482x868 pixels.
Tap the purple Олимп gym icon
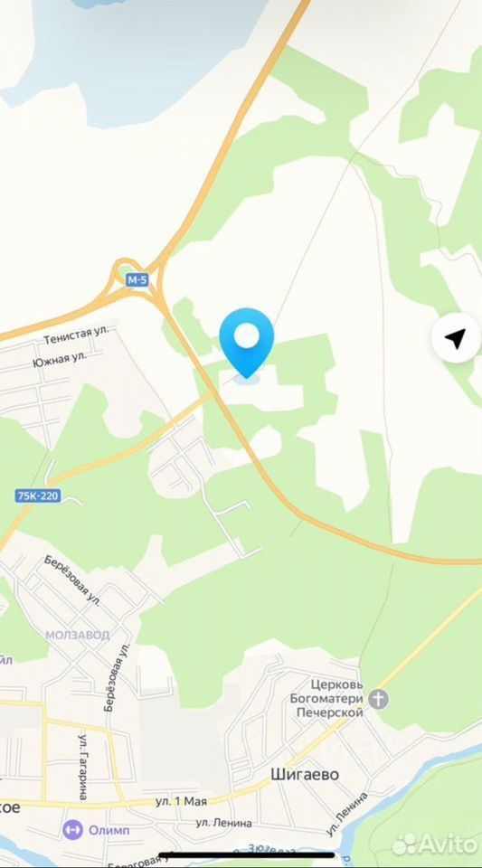[x=72, y=830]
